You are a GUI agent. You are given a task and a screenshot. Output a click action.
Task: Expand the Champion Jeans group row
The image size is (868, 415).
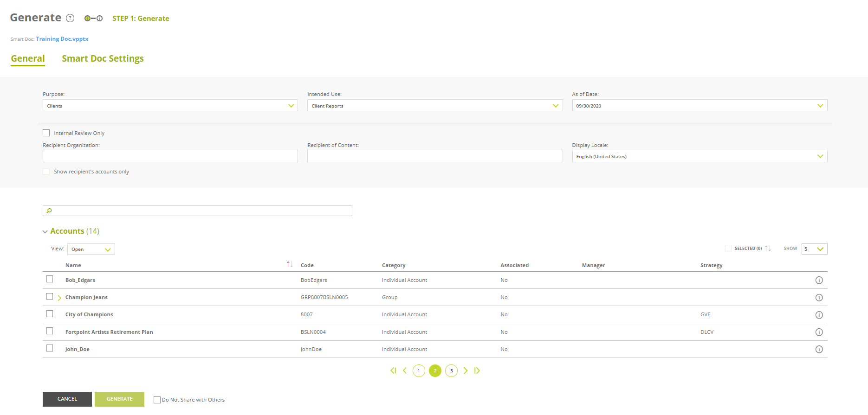pyautogui.click(x=59, y=298)
